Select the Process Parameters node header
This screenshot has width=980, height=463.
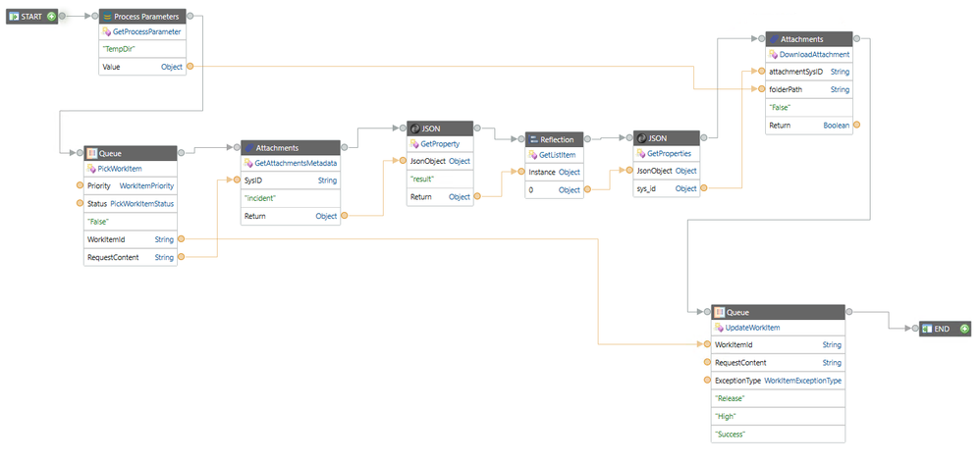(x=143, y=17)
